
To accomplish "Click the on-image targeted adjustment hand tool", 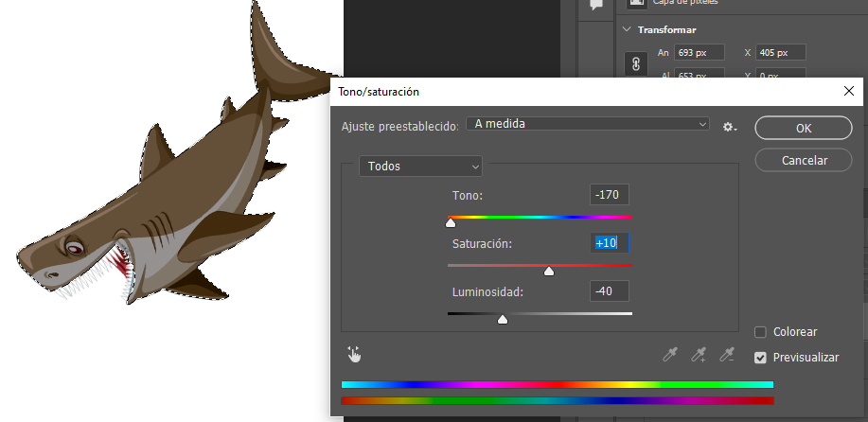I will click(x=355, y=355).
